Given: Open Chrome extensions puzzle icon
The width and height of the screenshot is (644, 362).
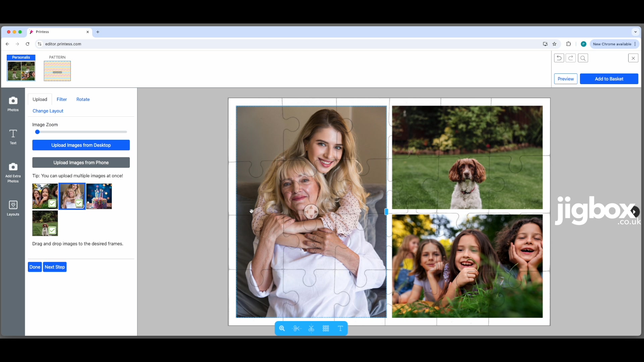Looking at the screenshot, I should (569, 44).
